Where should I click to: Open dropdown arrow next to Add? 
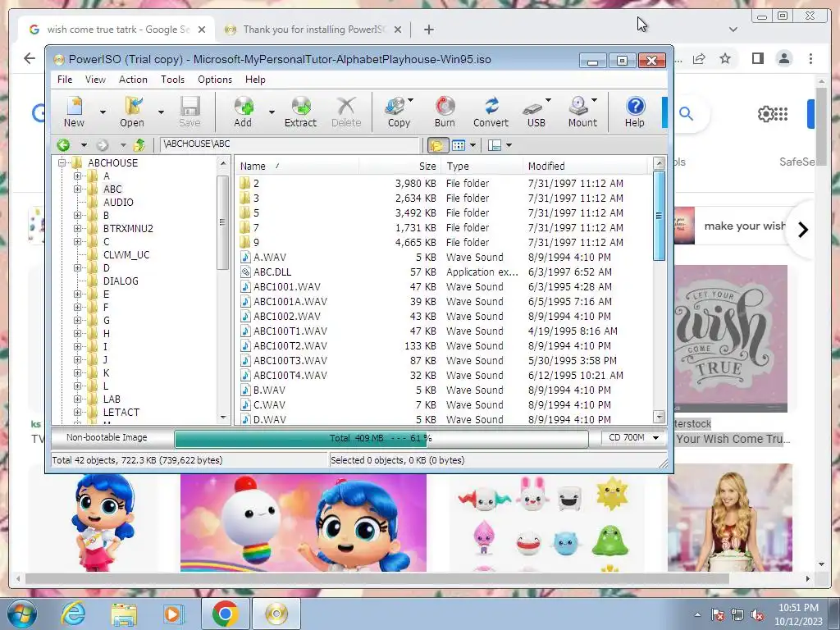(272, 112)
